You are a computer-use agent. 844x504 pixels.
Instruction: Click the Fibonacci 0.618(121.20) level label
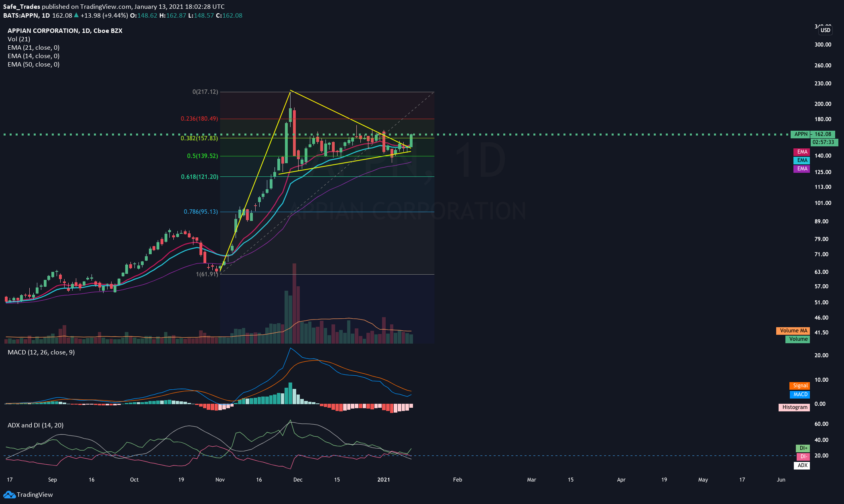pyautogui.click(x=199, y=177)
